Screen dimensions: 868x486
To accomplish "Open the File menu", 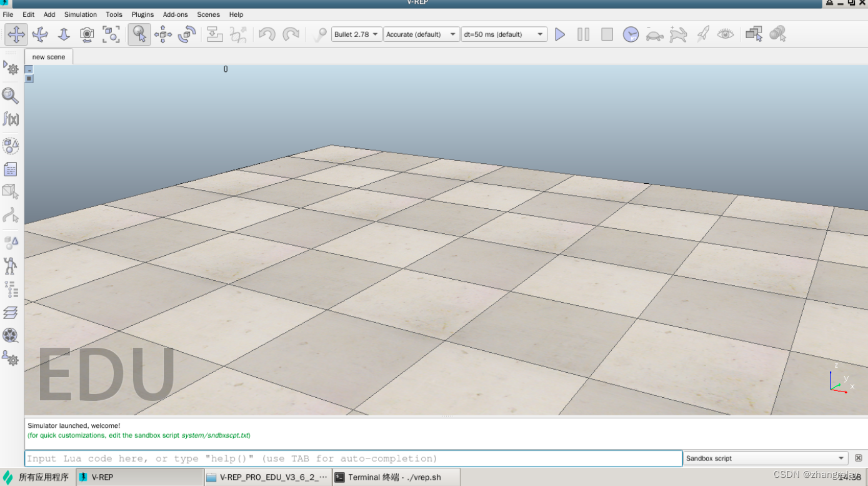I will 8,14.
